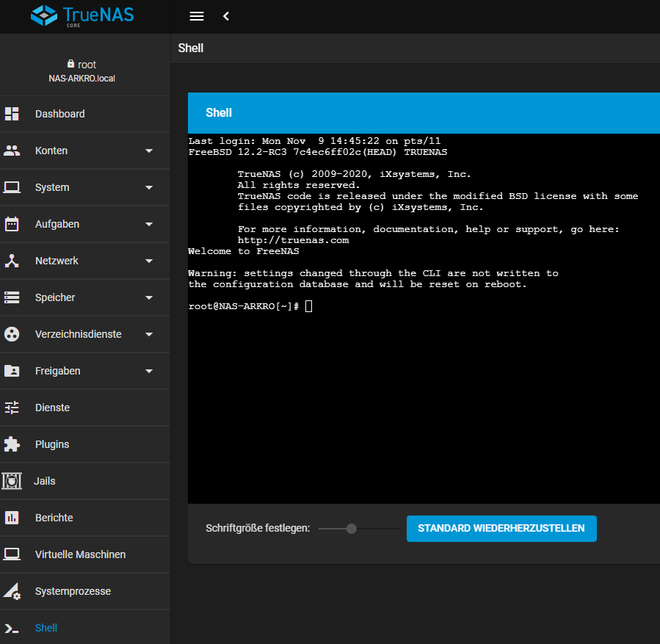Click the Netzwerk network icon
The width and height of the screenshot is (660, 644).
coord(12,261)
